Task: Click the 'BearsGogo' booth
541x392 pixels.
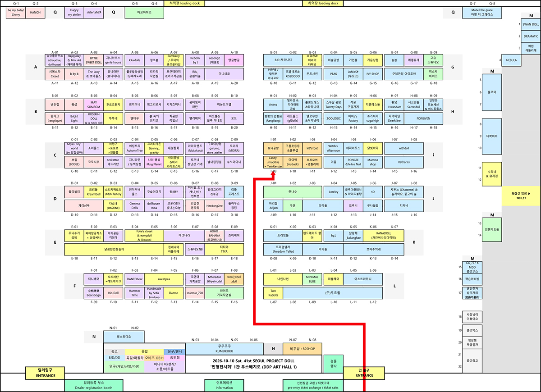Action: point(94,293)
